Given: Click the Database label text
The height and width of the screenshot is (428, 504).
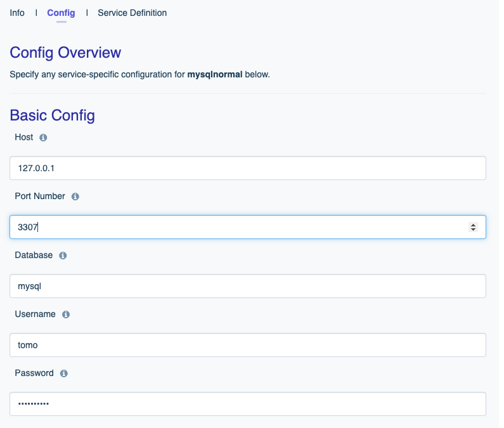Looking at the screenshot, I should coord(34,256).
